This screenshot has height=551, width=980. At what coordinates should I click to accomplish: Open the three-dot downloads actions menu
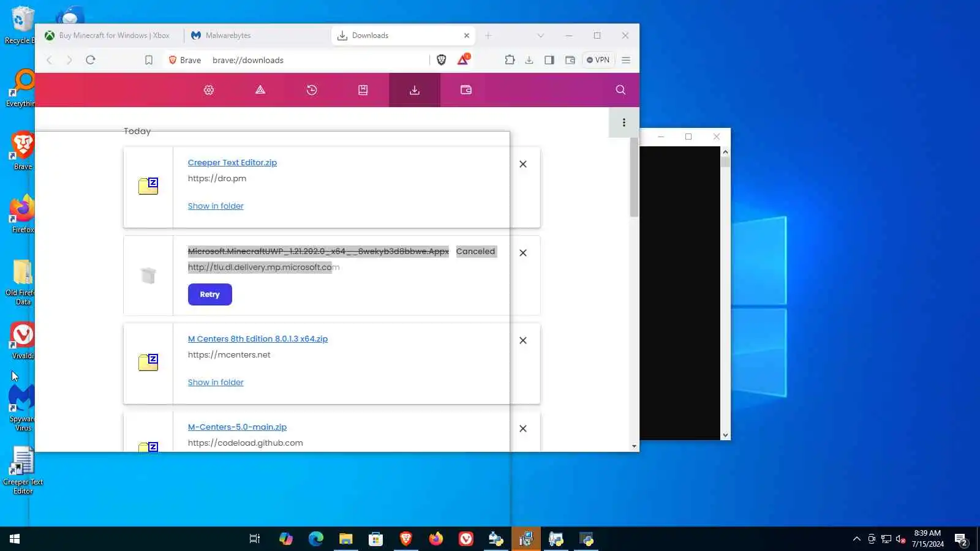click(x=624, y=122)
